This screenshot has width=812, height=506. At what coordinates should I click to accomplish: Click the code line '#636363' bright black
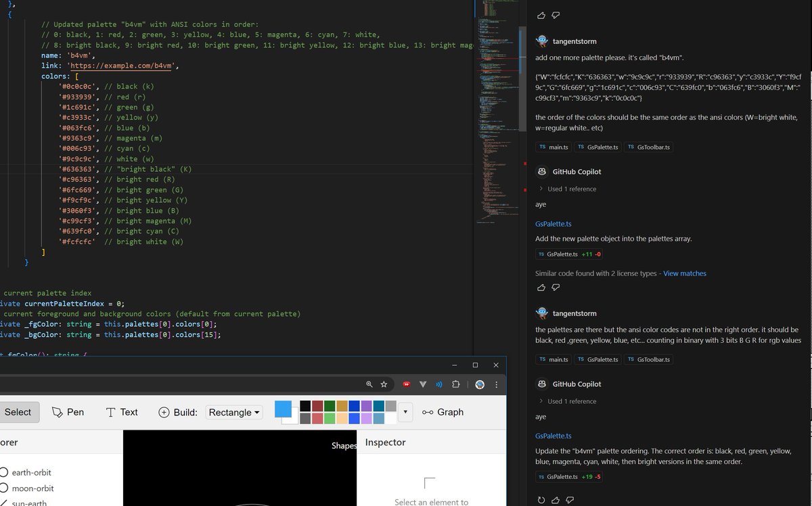coord(125,169)
